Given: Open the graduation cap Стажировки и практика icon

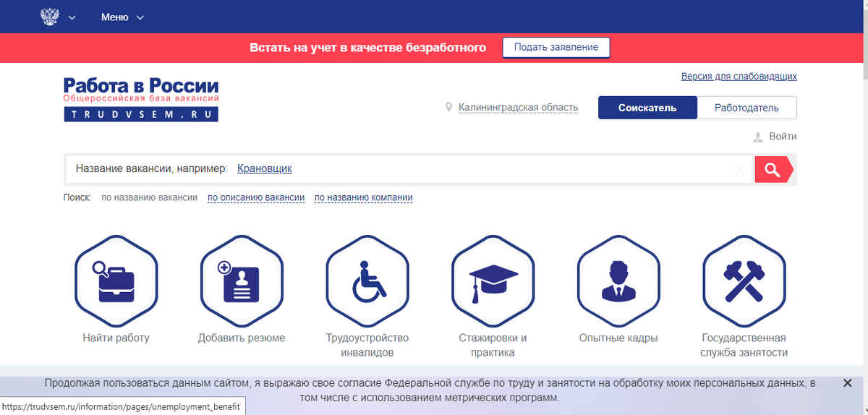Looking at the screenshot, I should coord(493,281).
